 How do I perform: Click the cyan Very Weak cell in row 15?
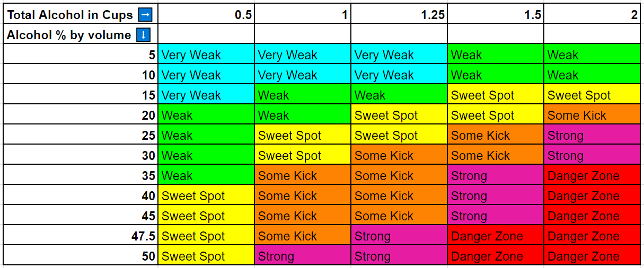[206, 95]
